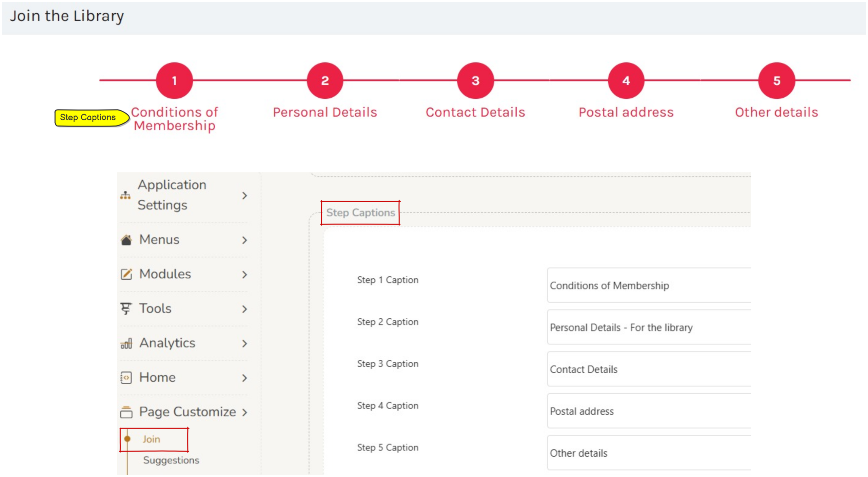Select step 5 Other details circle
868x477 pixels.
pyautogui.click(x=776, y=81)
